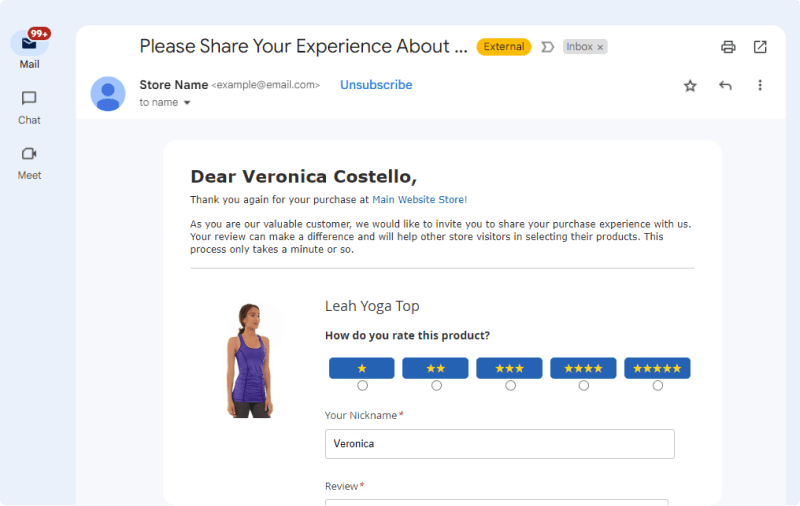Click the Leah Yoga Top product title
This screenshot has width=800, height=506.
point(372,306)
